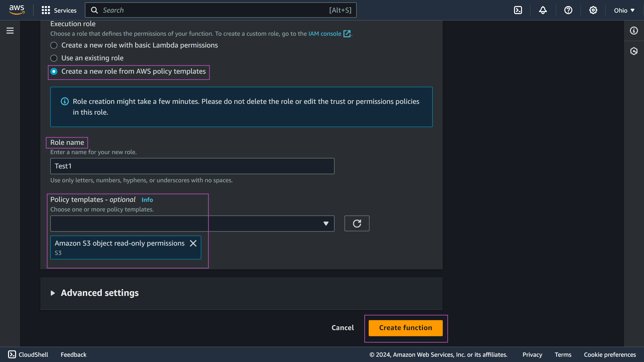Open the notifications bell

tap(543, 10)
